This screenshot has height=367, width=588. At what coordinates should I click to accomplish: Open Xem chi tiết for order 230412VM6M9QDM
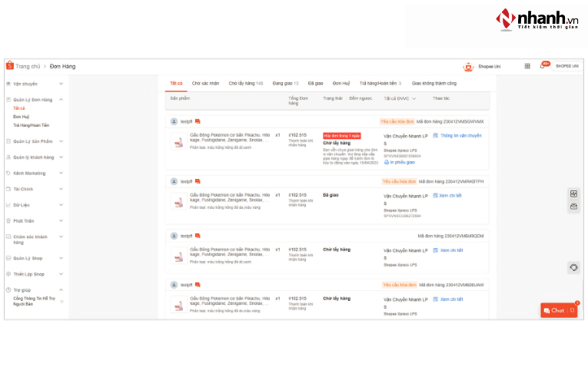tap(451, 250)
